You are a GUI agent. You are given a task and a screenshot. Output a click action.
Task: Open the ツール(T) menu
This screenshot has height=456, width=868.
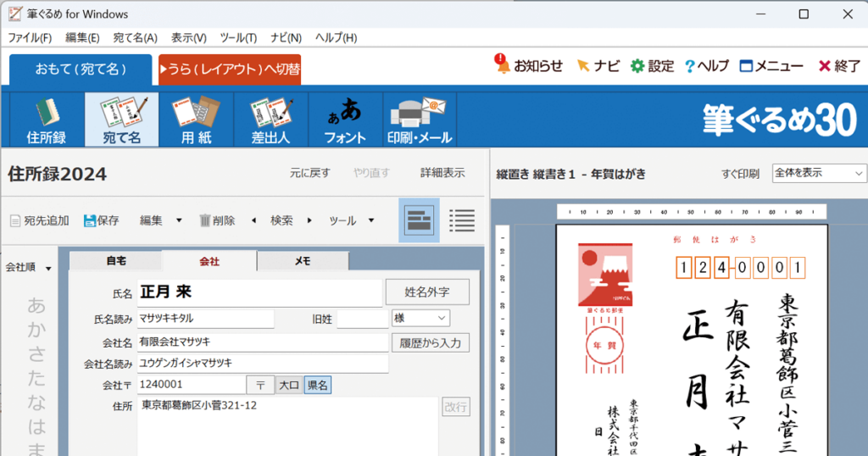click(238, 37)
